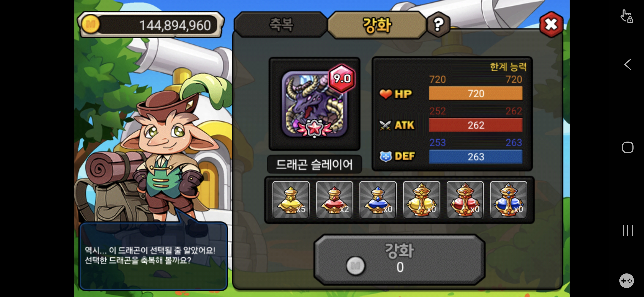
Task: Select the small blue DEF potion x0
Action: click(378, 200)
